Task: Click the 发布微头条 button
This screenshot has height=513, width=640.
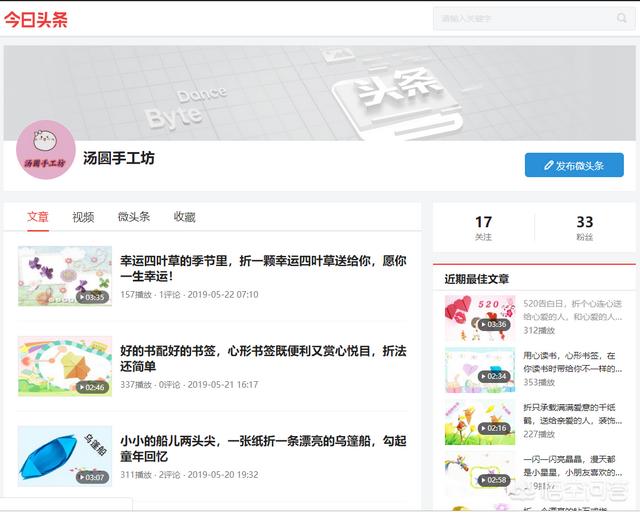Action: [x=574, y=165]
